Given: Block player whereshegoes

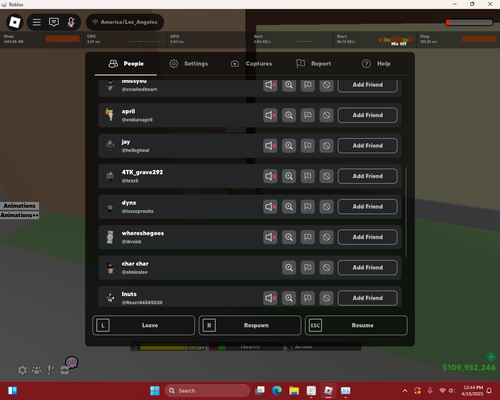Looking at the screenshot, I should point(326,237).
